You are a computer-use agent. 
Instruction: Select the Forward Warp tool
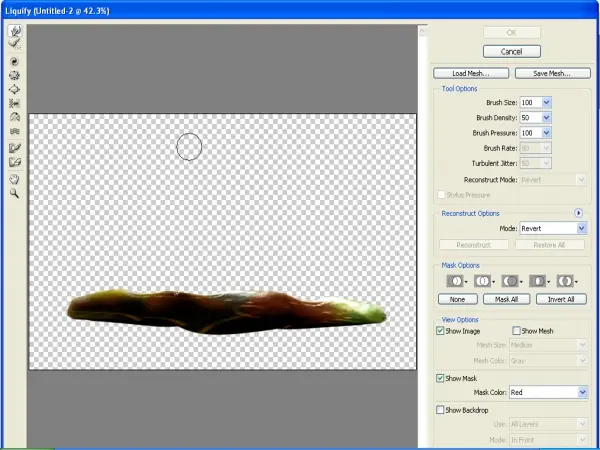(15, 31)
